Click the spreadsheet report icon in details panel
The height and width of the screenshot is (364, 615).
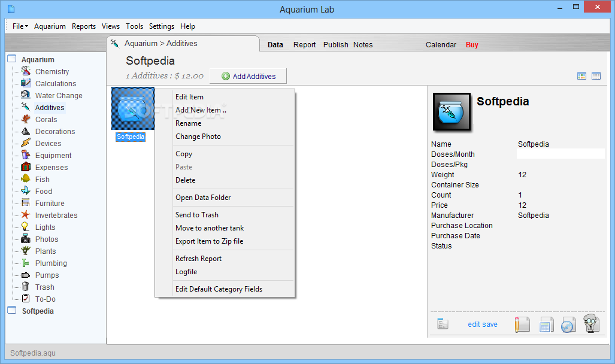point(546,324)
